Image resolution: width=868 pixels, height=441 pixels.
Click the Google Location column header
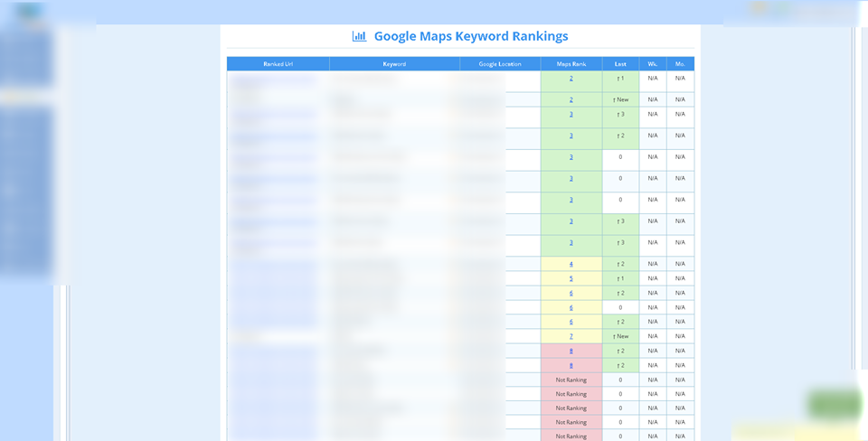[499, 64]
